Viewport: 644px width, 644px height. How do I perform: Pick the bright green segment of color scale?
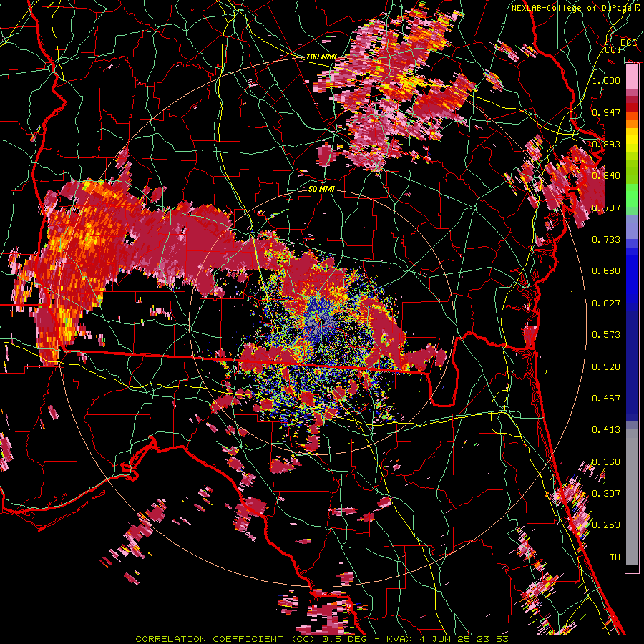pos(632,195)
